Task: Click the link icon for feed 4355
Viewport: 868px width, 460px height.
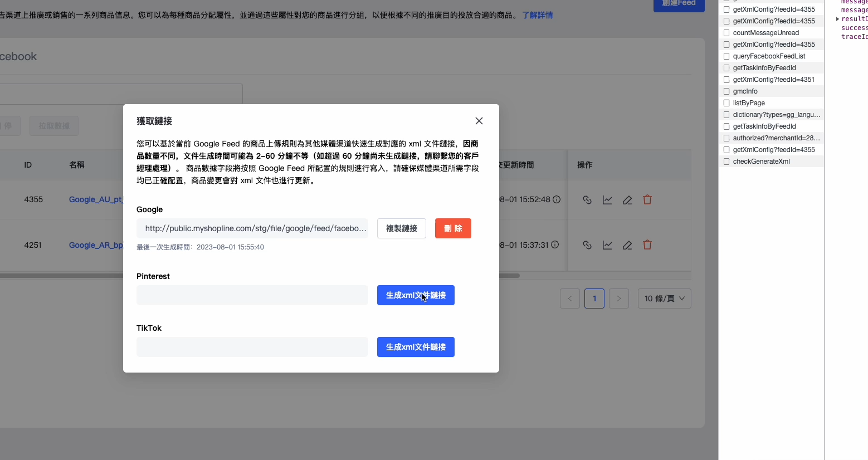Action: (587, 200)
